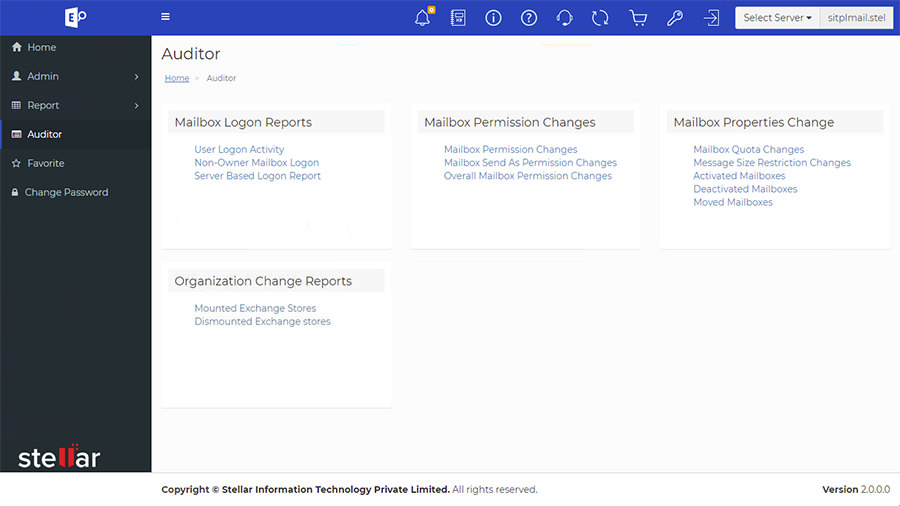900x506 pixels.
Task: Click the Auditor breadcrumb text
Action: coord(221,78)
